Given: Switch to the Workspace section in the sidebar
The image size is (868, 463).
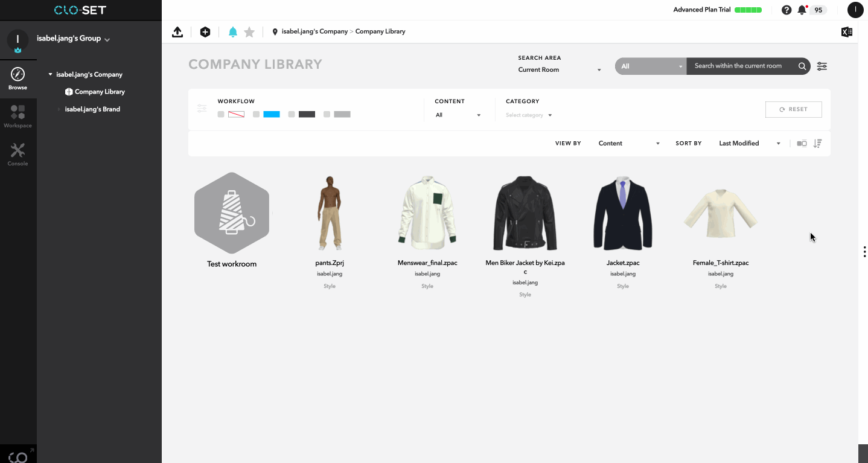Looking at the screenshot, I should point(18,117).
